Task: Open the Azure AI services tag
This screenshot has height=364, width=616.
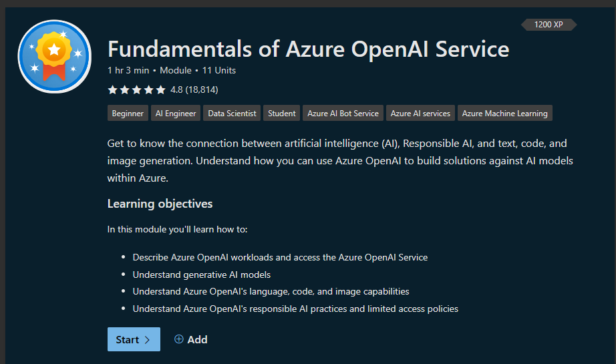Action: point(420,113)
